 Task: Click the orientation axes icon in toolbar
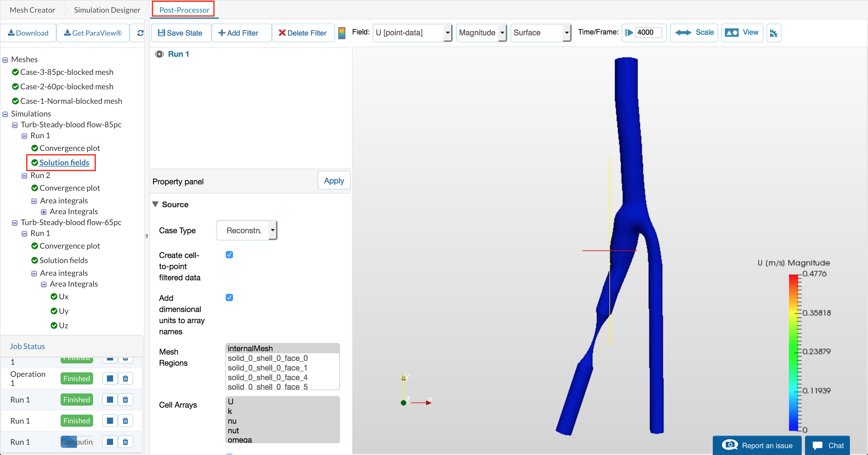coord(773,33)
